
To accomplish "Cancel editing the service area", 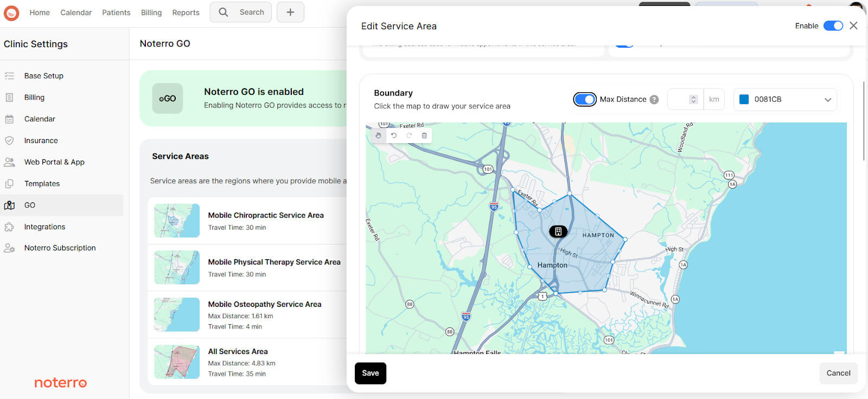I will click(838, 373).
